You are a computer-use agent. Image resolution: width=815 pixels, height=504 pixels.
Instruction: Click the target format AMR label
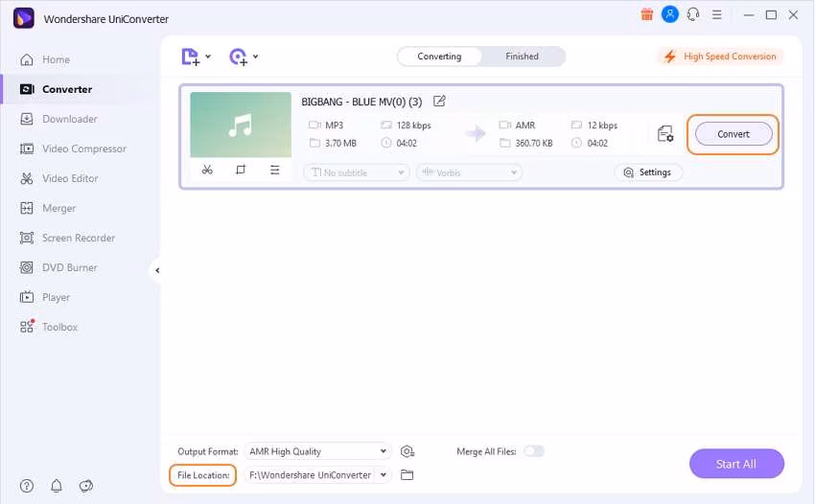pyautogui.click(x=525, y=126)
